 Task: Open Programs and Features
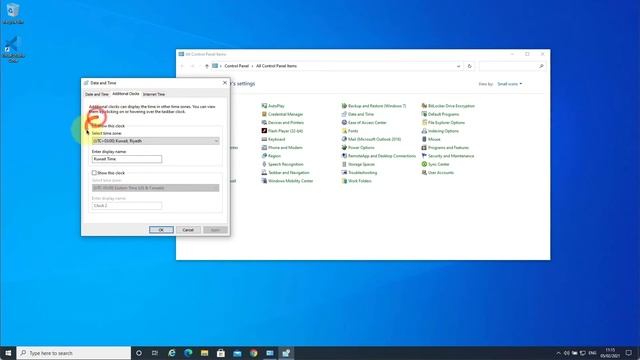(445, 147)
